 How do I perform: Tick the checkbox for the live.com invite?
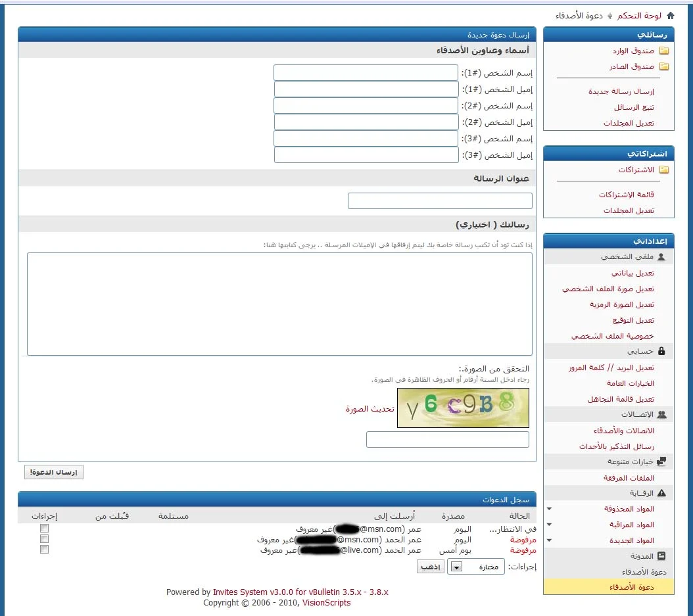(44, 550)
